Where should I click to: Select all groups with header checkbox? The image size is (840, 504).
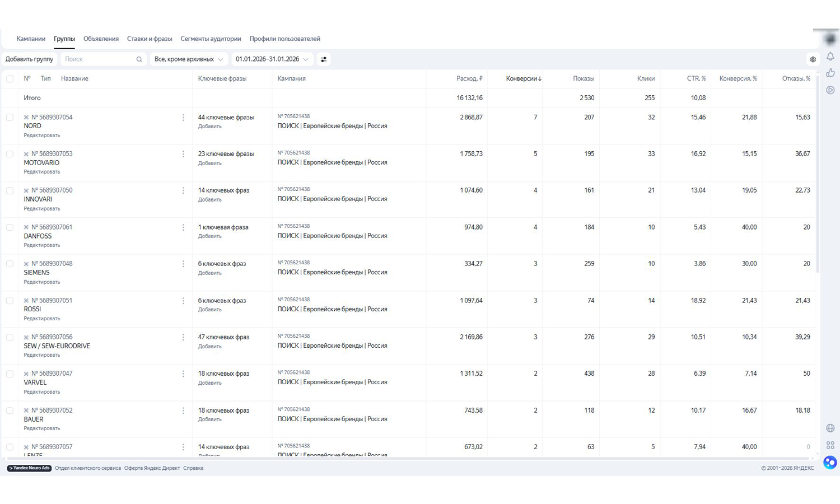pos(10,79)
